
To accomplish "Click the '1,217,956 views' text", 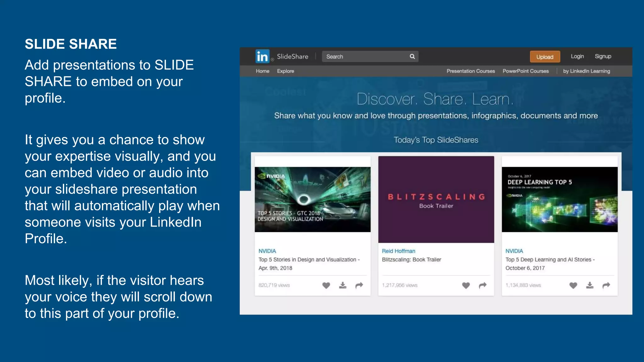I will [400, 285].
